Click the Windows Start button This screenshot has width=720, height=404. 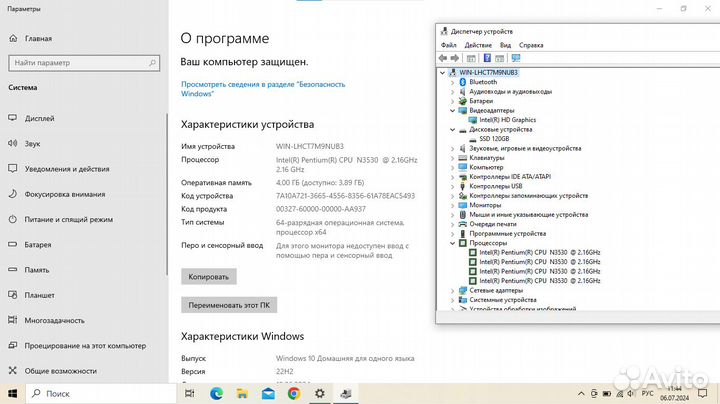(x=12, y=393)
